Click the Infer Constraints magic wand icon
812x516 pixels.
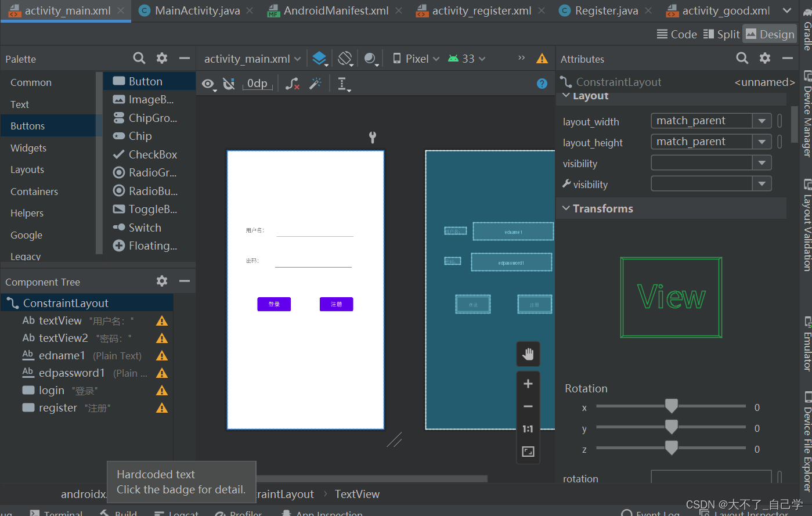[x=315, y=83]
